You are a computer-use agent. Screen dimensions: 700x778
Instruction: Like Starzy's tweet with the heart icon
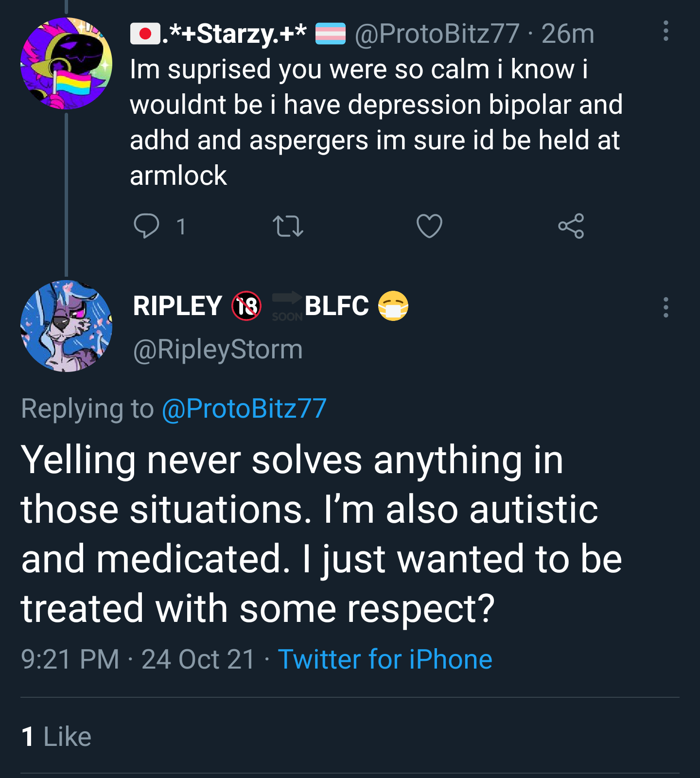(429, 226)
